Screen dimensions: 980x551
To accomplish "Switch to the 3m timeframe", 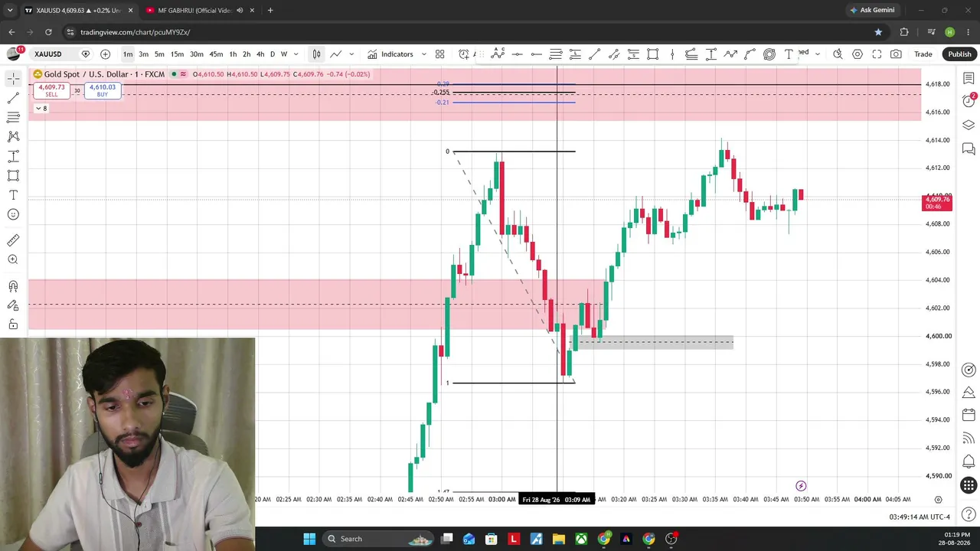I will [143, 54].
